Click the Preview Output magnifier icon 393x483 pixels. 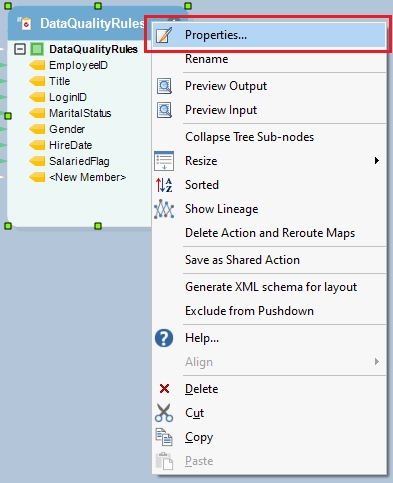click(x=164, y=86)
